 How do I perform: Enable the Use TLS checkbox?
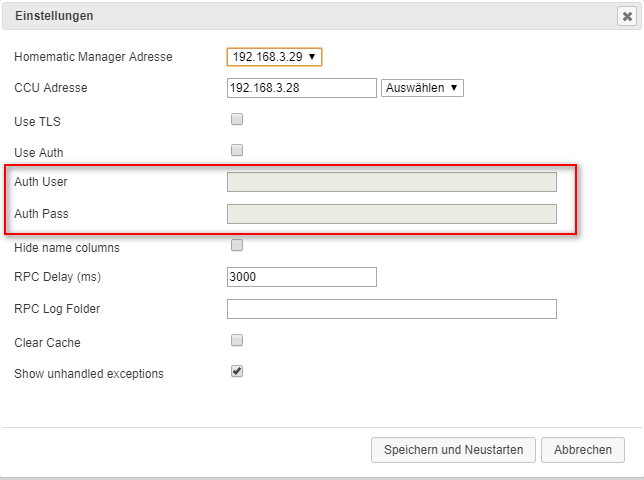point(237,119)
